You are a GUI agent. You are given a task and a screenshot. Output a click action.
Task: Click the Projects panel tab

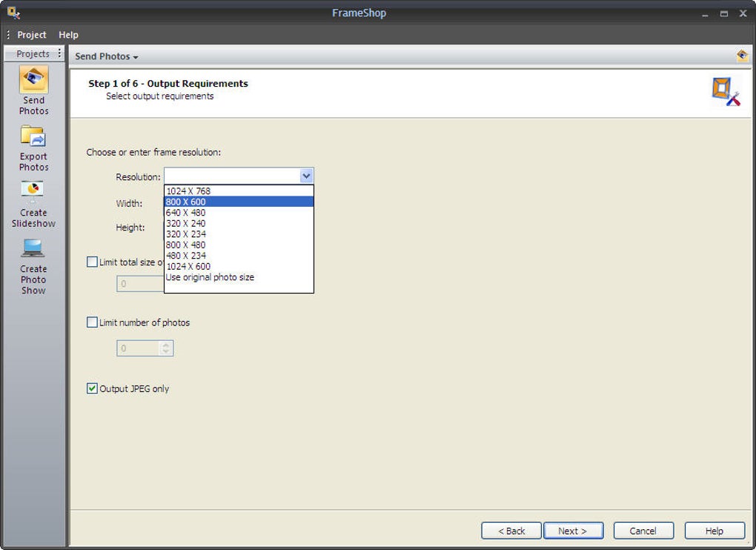pyautogui.click(x=33, y=53)
